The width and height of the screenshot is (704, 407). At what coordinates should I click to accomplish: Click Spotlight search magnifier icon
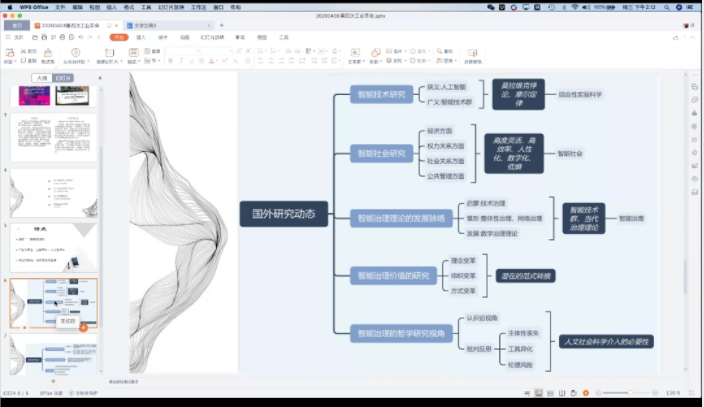(x=666, y=6)
